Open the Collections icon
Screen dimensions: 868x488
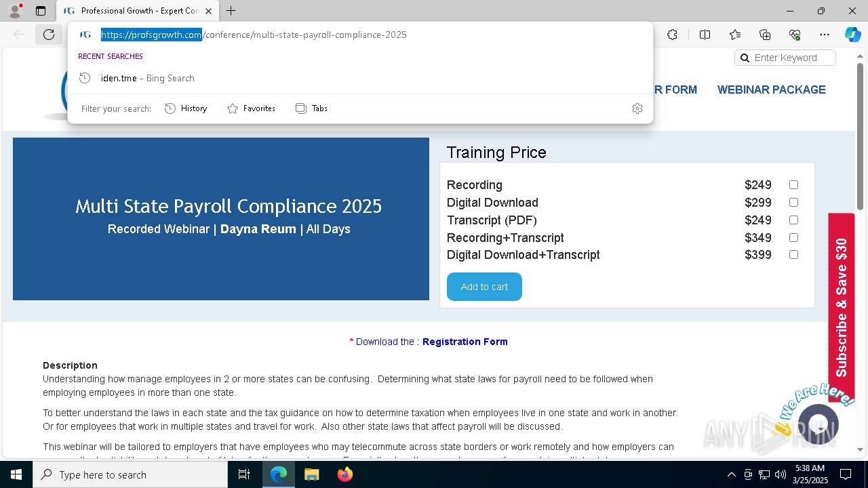click(765, 35)
